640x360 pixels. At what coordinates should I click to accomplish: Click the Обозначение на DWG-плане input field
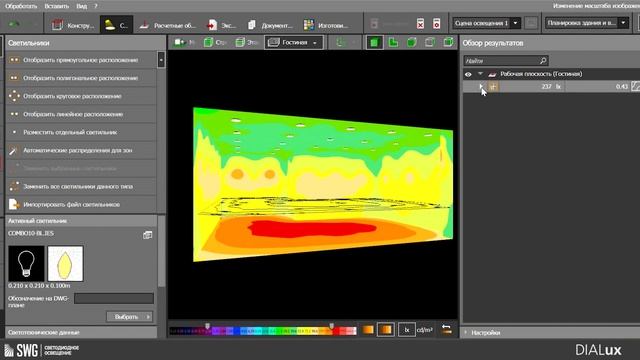click(x=114, y=298)
